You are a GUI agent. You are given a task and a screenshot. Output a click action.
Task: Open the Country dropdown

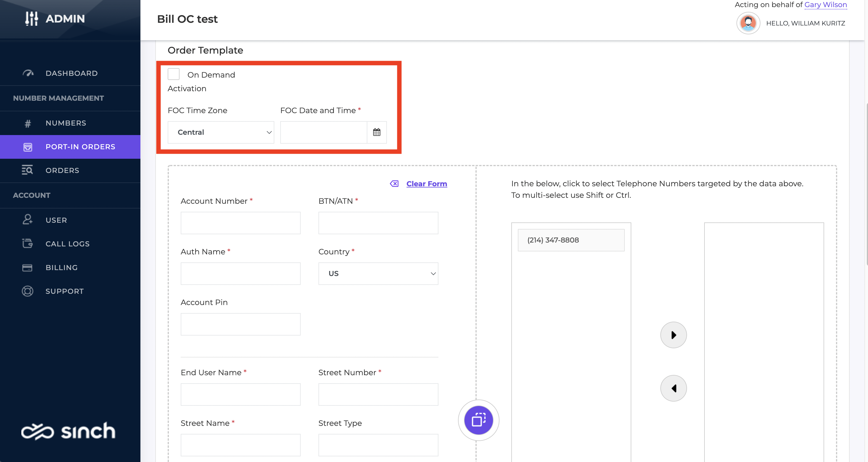378,273
